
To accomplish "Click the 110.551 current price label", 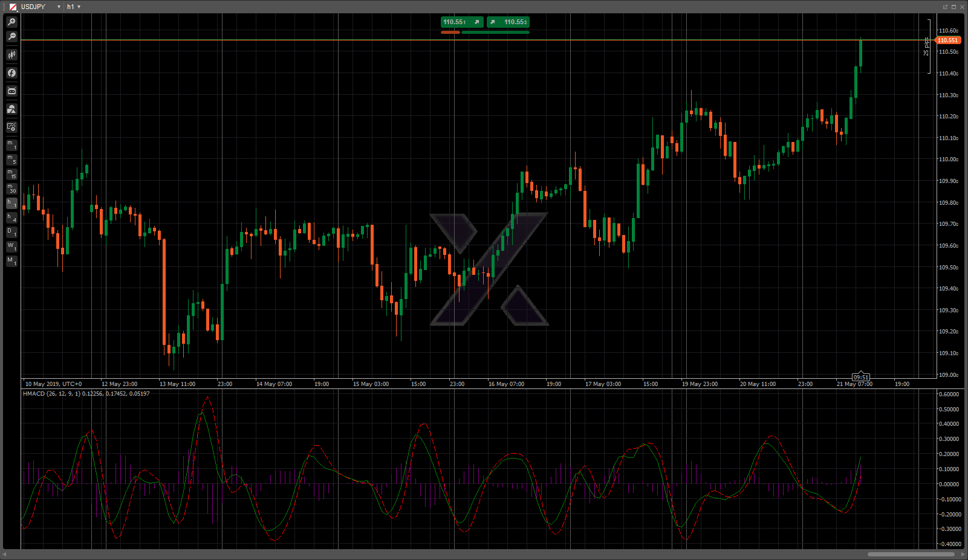I will click(947, 40).
